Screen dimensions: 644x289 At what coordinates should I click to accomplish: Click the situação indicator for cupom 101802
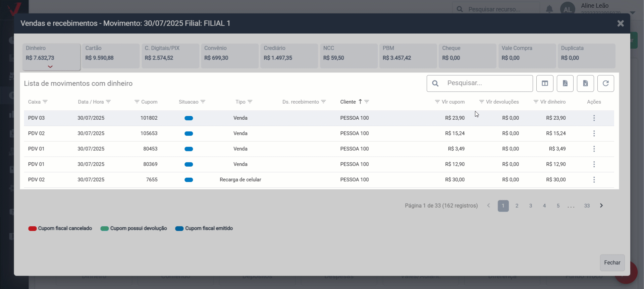(x=189, y=118)
